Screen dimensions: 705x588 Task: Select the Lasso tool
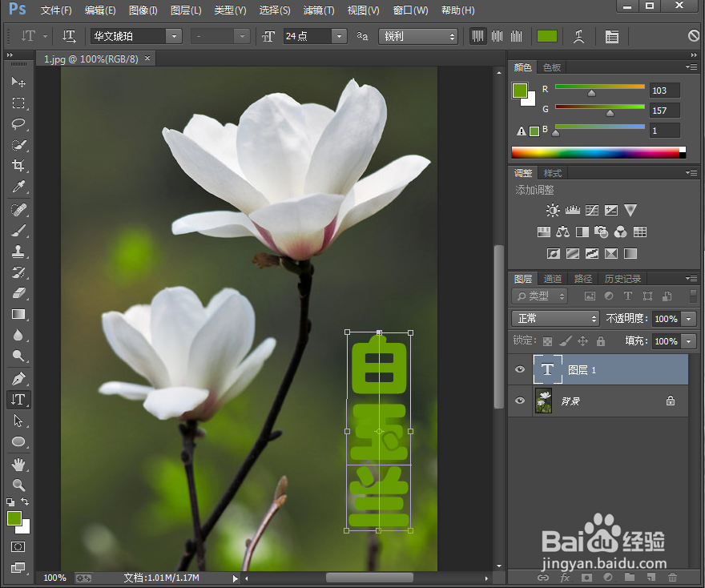(x=18, y=123)
